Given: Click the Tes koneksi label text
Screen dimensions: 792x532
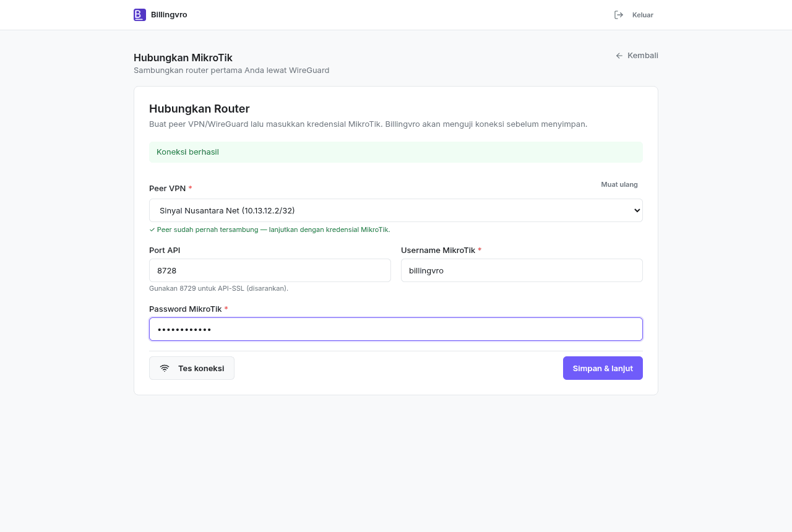Looking at the screenshot, I should (x=201, y=368).
